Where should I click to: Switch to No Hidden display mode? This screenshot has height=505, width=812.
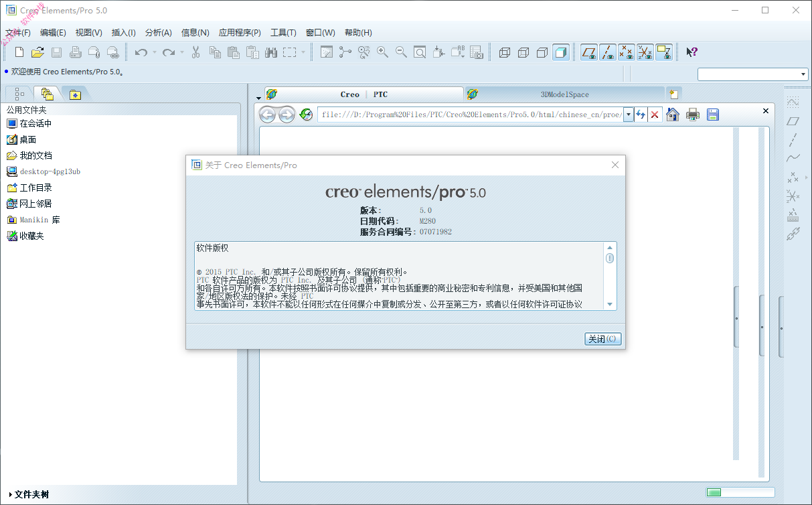coord(542,52)
